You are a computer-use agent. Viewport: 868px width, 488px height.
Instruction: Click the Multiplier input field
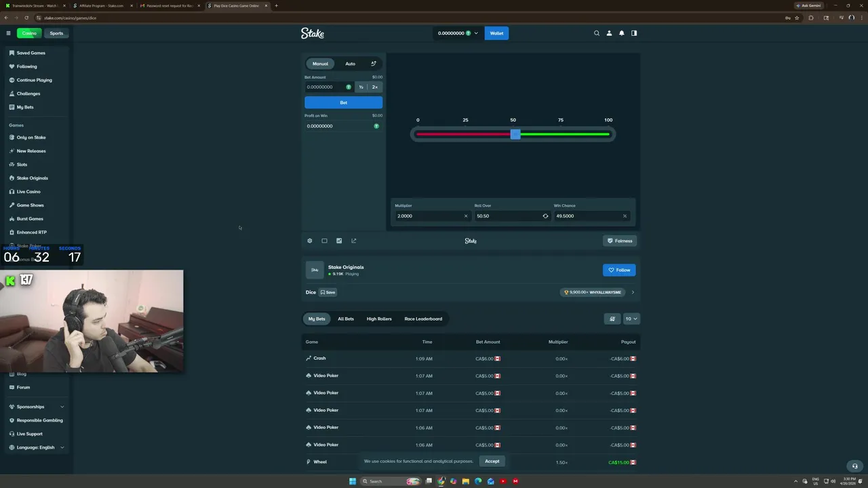coord(432,216)
